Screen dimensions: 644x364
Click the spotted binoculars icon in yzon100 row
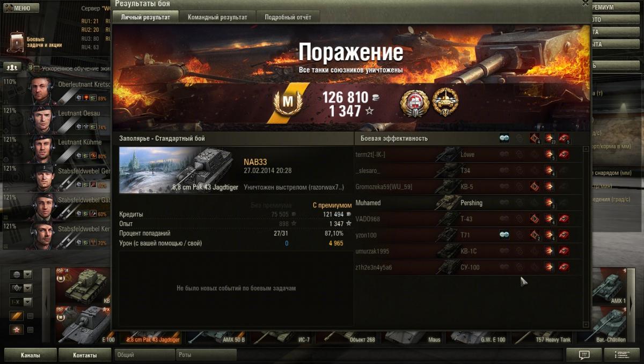[x=504, y=235]
